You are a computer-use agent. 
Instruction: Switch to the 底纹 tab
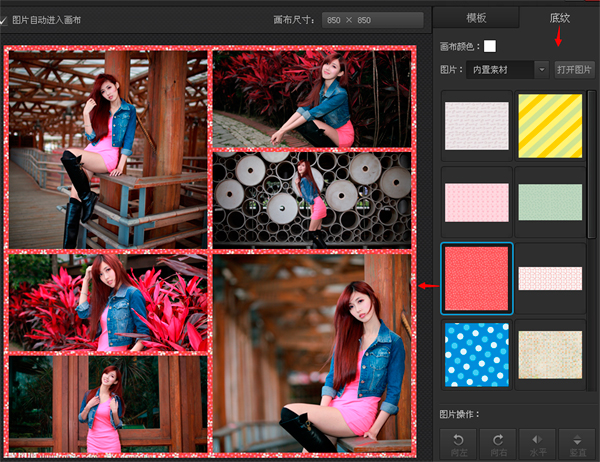[x=559, y=18]
